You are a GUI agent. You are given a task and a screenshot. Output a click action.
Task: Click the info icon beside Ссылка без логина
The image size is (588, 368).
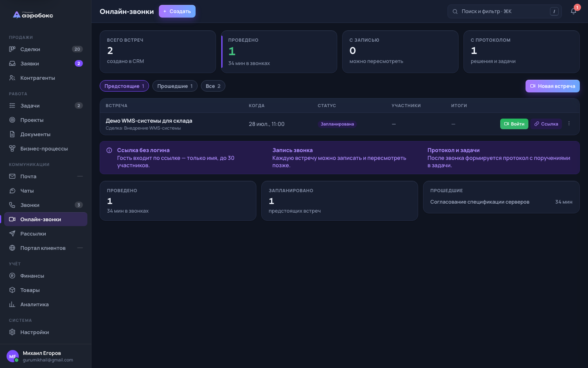pos(109,150)
